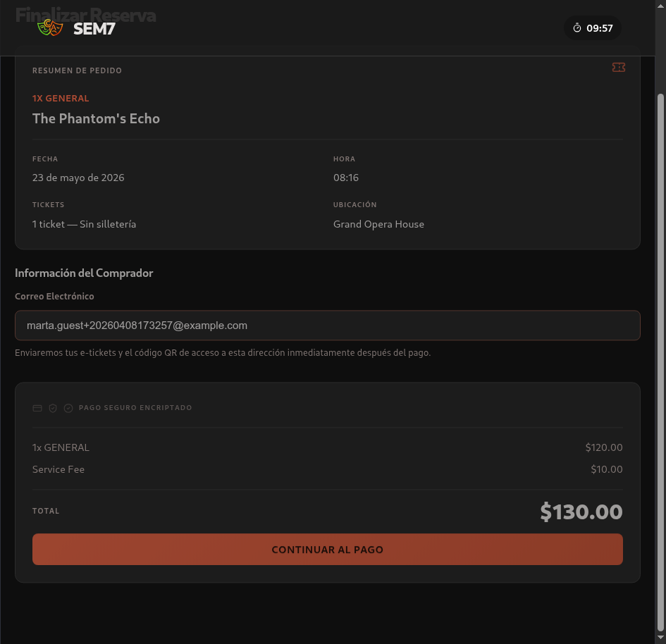Click the SEM7 brand name
The image size is (666, 644).
tap(94, 29)
